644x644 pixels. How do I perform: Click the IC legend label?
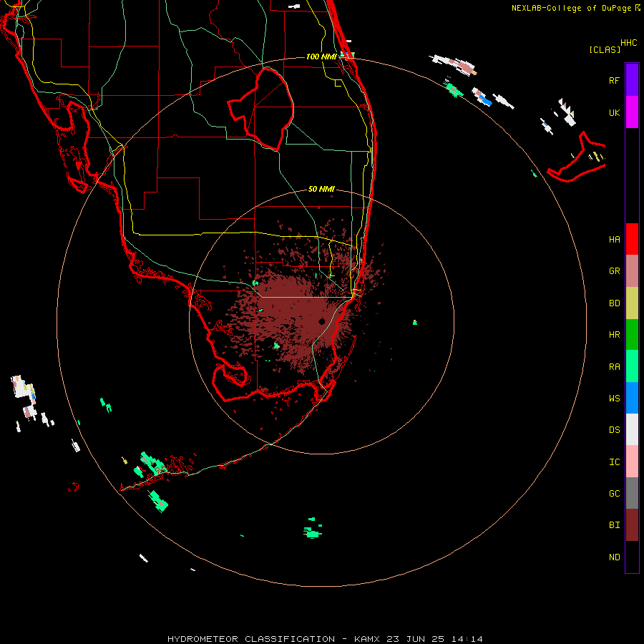click(614, 462)
